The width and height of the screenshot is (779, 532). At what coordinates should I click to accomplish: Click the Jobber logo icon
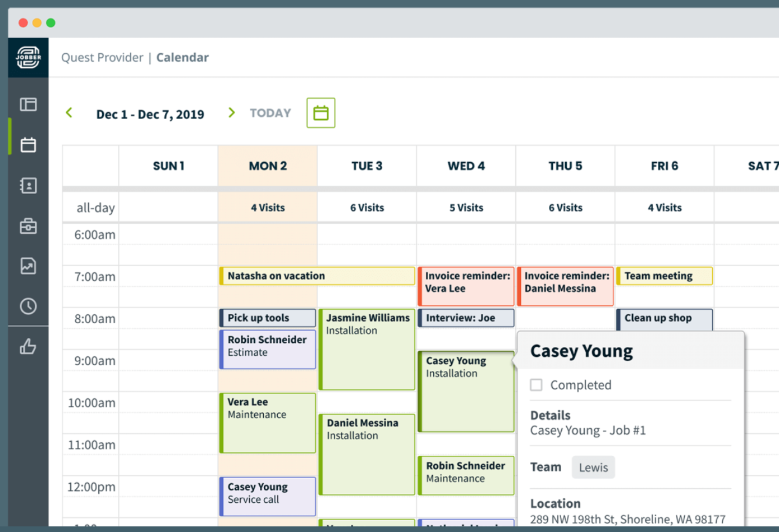28,57
